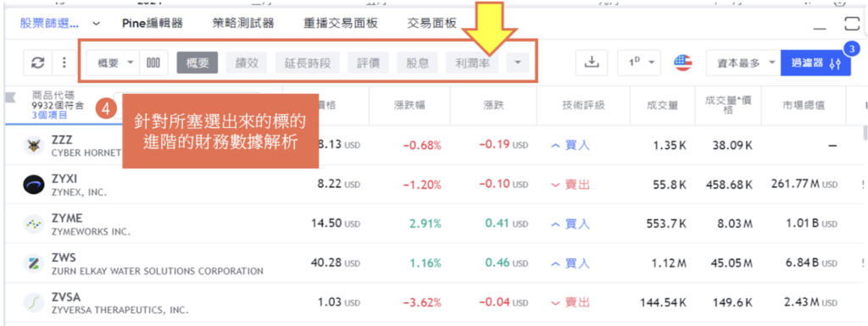Viewport: 868px width, 326px height.
Task: Click the 40.28 USD price cell
Action: [x=335, y=263]
